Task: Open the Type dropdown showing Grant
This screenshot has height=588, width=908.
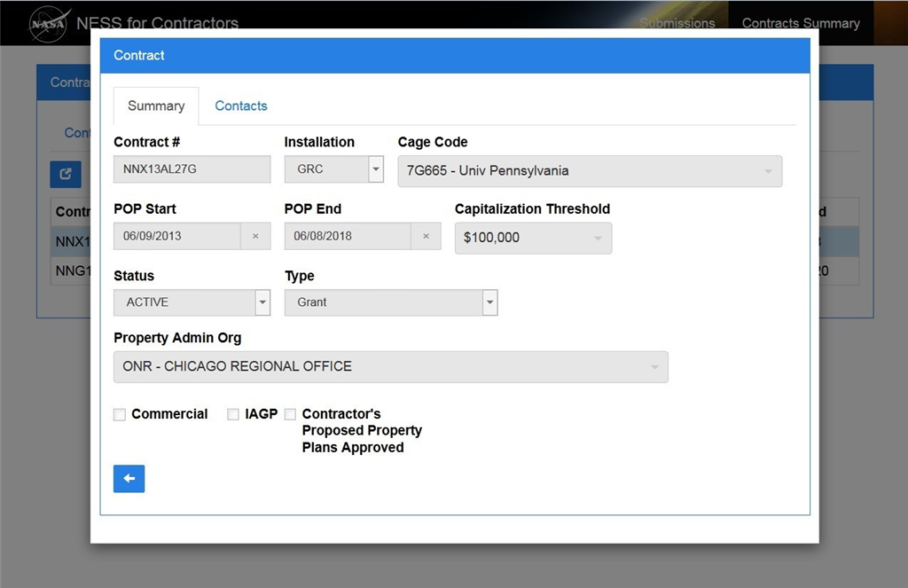Action: [x=489, y=302]
